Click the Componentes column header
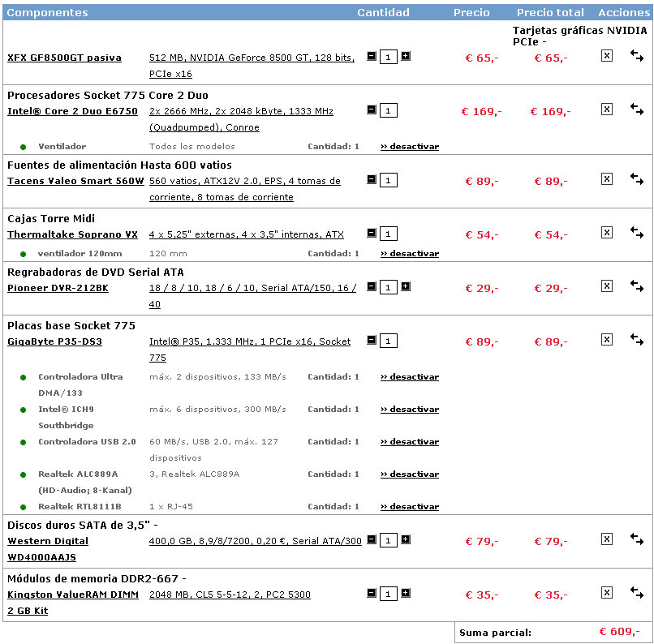Image resolution: width=654 pixels, height=644 pixels. click(48, 12)
